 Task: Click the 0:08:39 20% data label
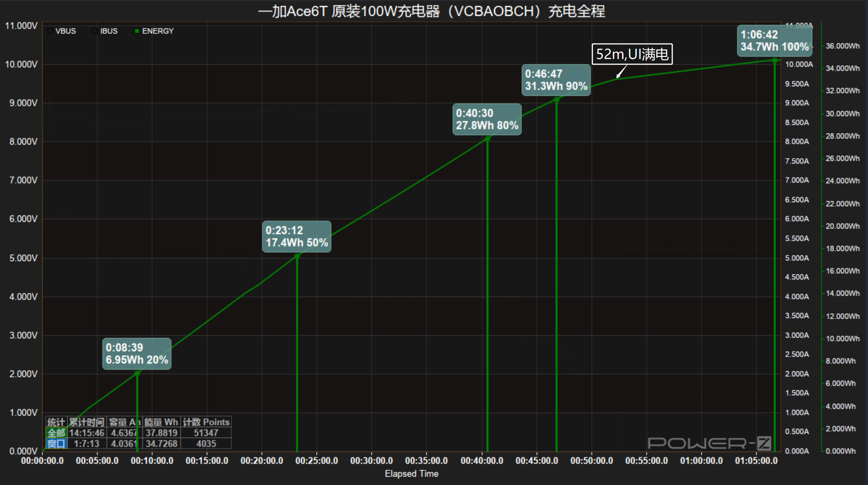point(137,353)
